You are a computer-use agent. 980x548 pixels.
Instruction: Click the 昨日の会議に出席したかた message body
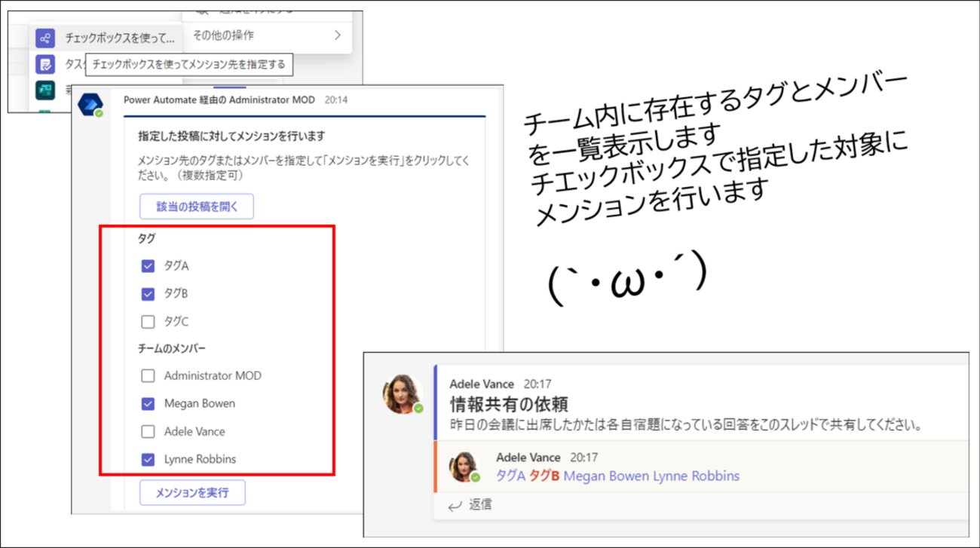click(686, 424)
